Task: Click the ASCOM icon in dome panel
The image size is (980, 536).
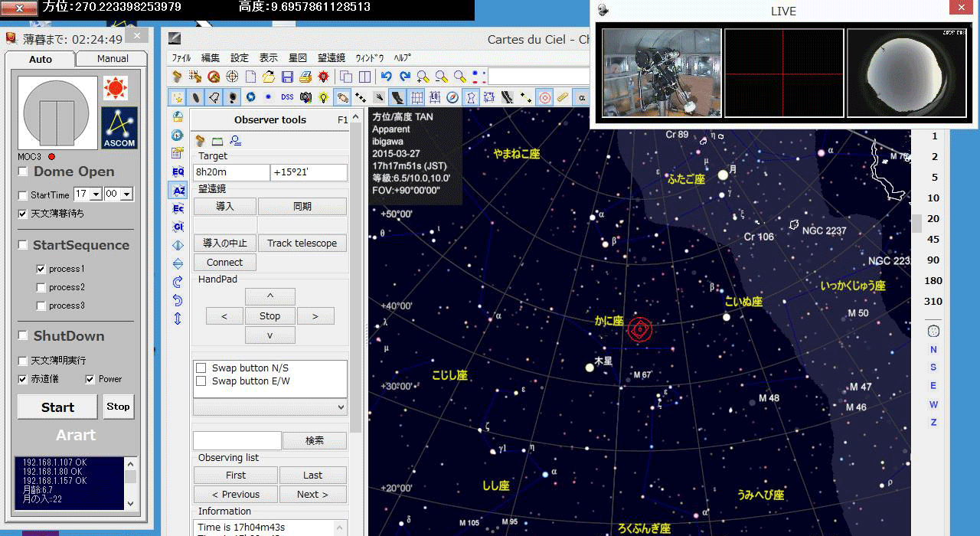Action: tap(119, 128)
